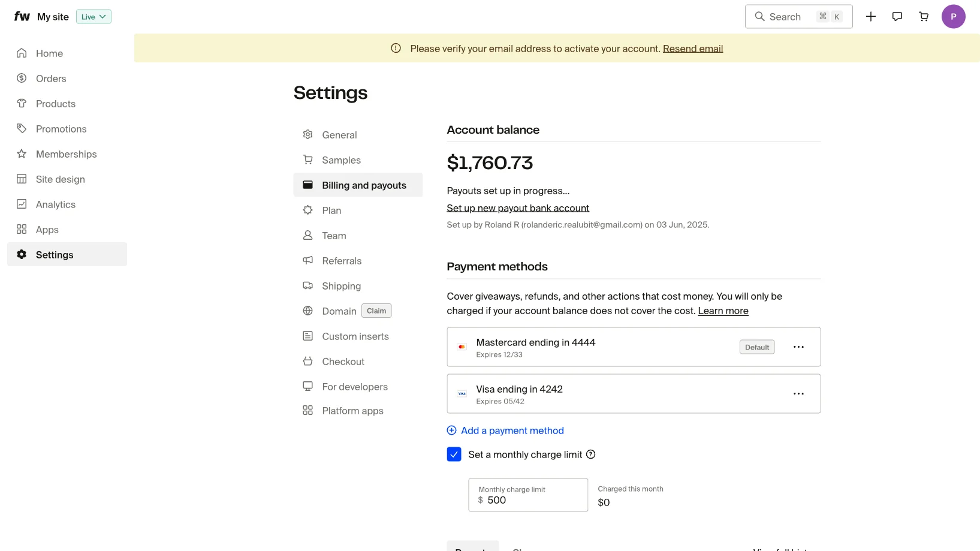Click the Charged this month $0 value
Screen dimensions: 980x551
click(604, 502)
